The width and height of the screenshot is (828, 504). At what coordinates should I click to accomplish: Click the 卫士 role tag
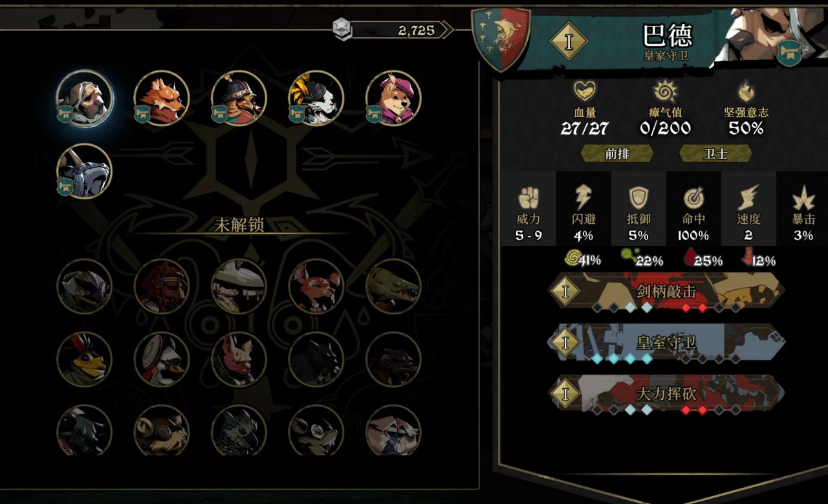[715, 153]
